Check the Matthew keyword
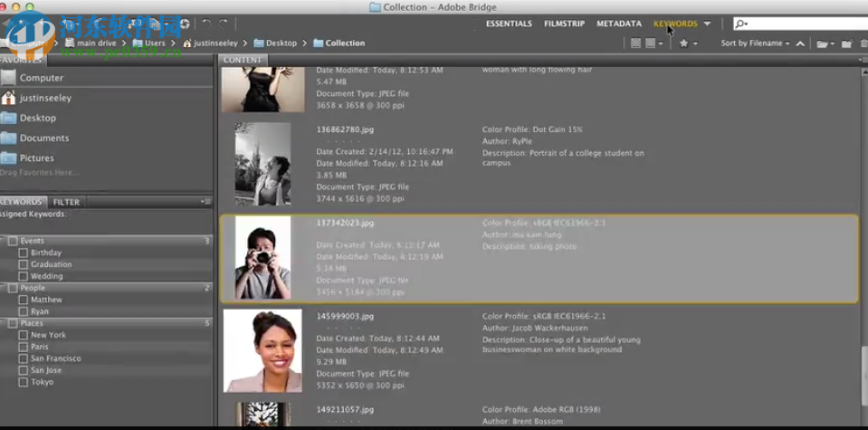Screen dimensions: 868x430 click(x=23, y=300)
